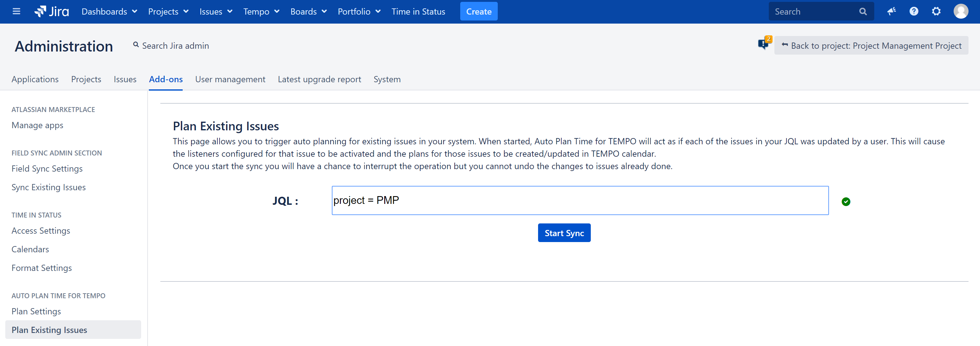This screenshot has height=346, width=980.
Task: Open Field Sync Settings in sidebar
Action: 47,169
